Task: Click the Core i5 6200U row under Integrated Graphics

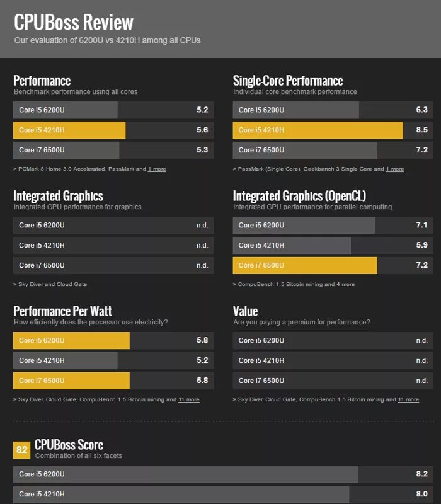Action: tap(113, 225)
